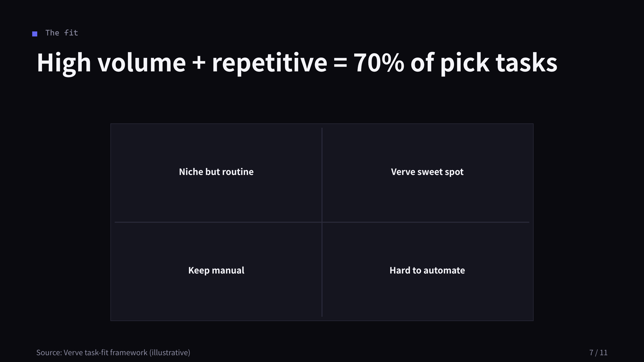Click the 'Source: Verve task-fit framework' footnote

click(113, 353)
